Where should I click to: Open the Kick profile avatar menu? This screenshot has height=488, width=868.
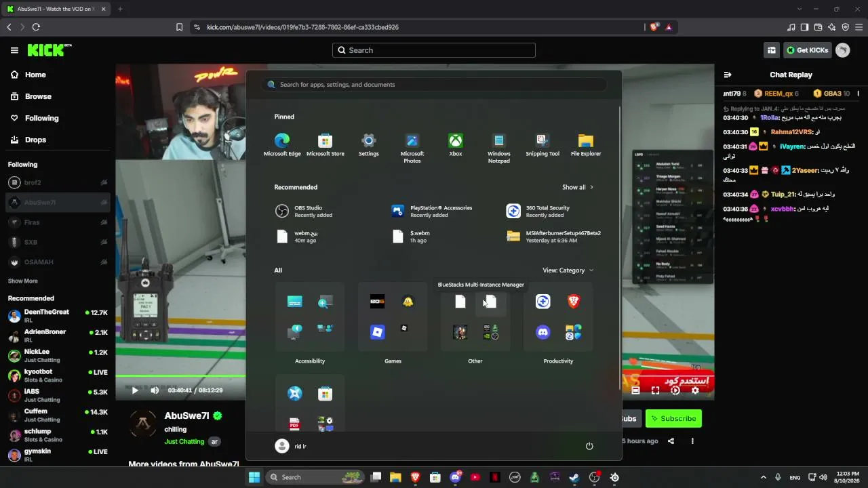[x=843, y=50]
